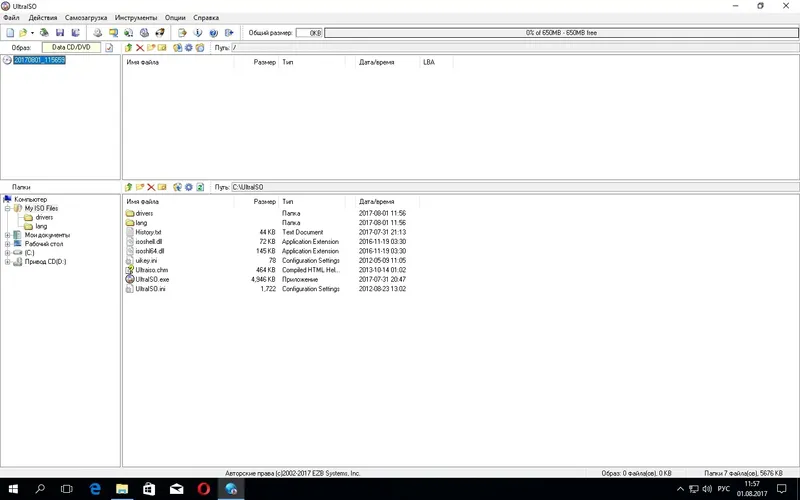
Task: Click the green Up arrow in local toolbar
Action: [x=129, y=187]
